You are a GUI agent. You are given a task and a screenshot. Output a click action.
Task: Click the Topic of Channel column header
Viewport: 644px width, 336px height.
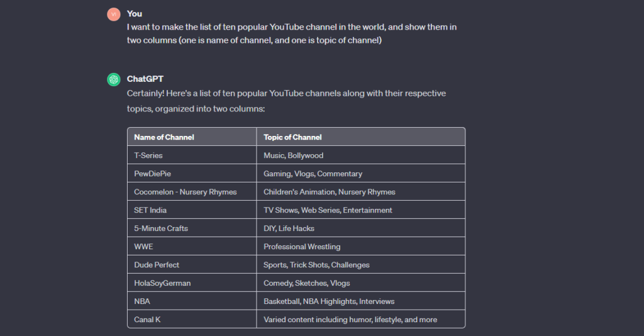point(292,137)
